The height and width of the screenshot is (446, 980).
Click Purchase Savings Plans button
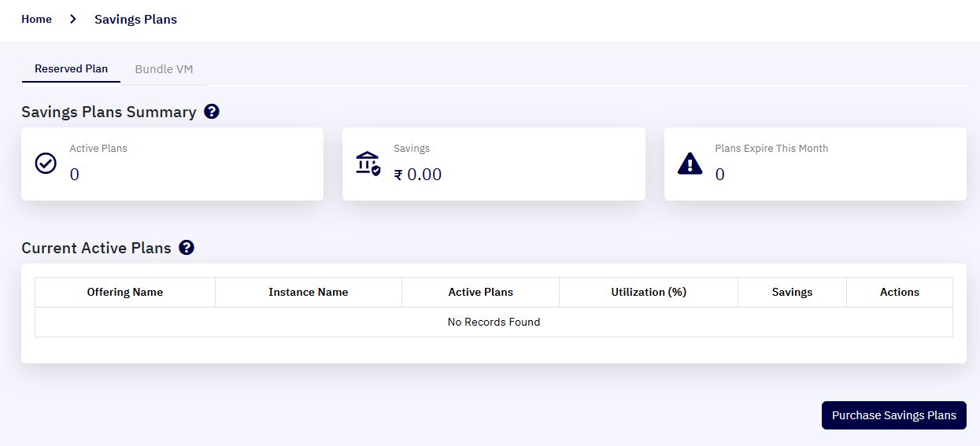pyautogui.click(x=894, y=415)
